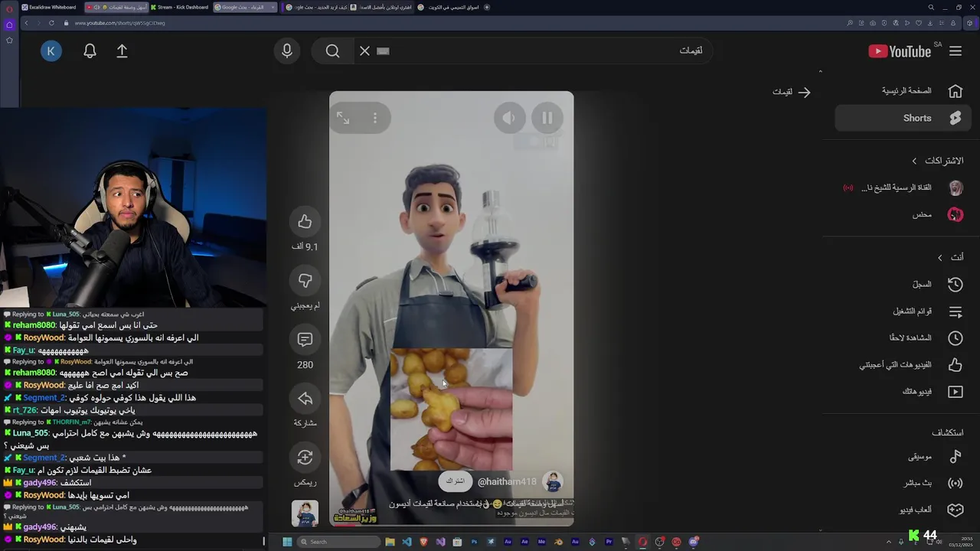Open the upload create icon
The width and height of the screenshot is (980, 551).
tap(122, 51)
